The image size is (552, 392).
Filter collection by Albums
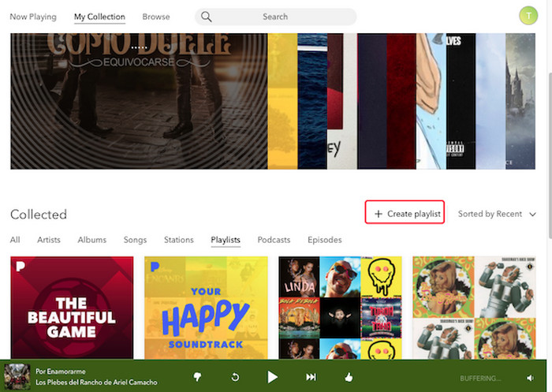(92, 240)
